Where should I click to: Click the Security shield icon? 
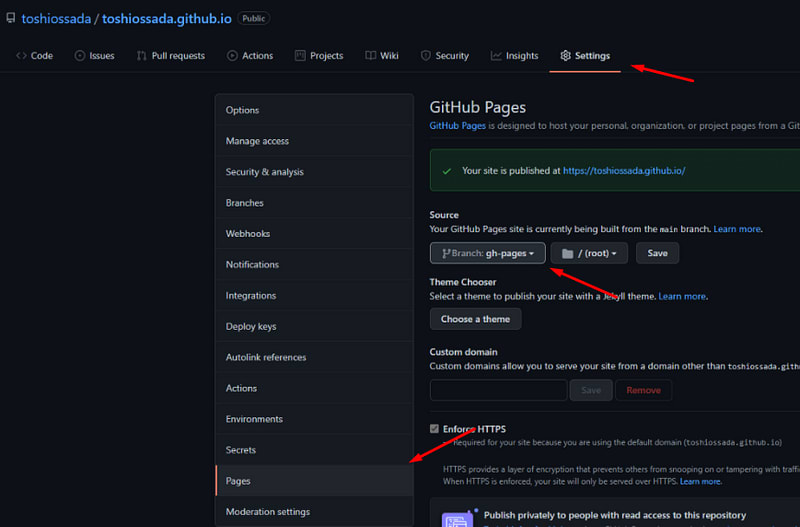[x=426, y=56]
